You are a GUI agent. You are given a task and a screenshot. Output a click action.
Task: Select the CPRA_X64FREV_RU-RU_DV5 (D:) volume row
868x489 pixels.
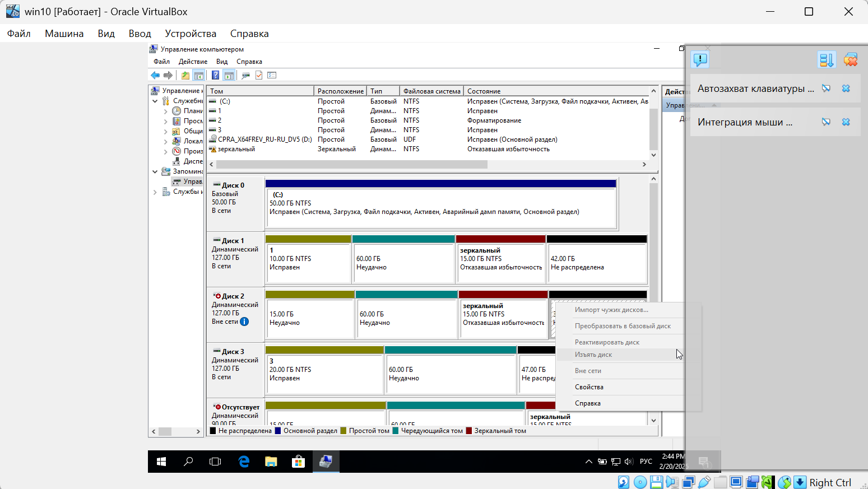(x=428, y=139)
